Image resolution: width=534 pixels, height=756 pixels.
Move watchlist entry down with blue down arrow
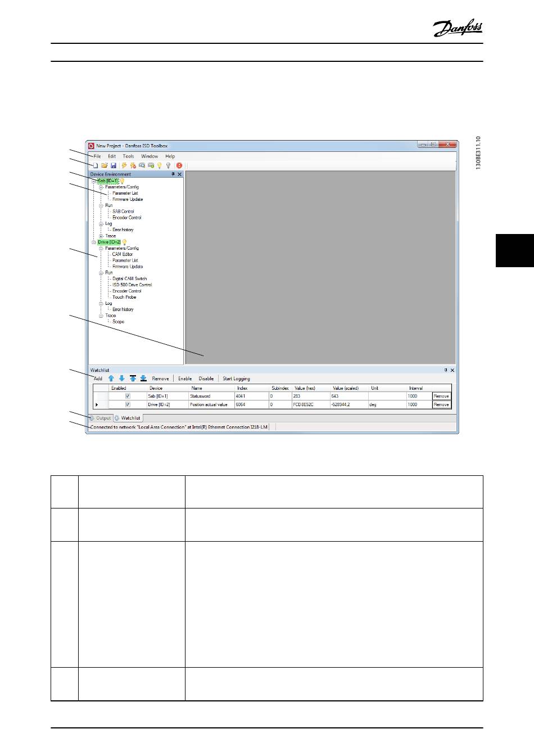click(122, 379)
